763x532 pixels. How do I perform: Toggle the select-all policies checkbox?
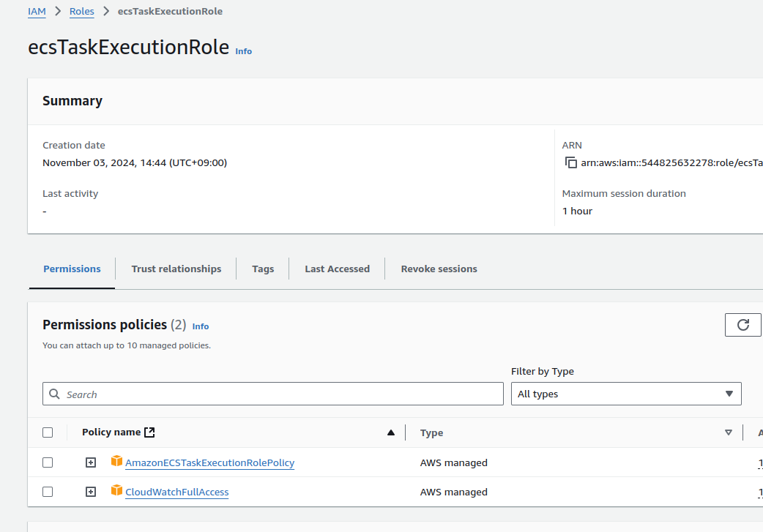[48, 432]
